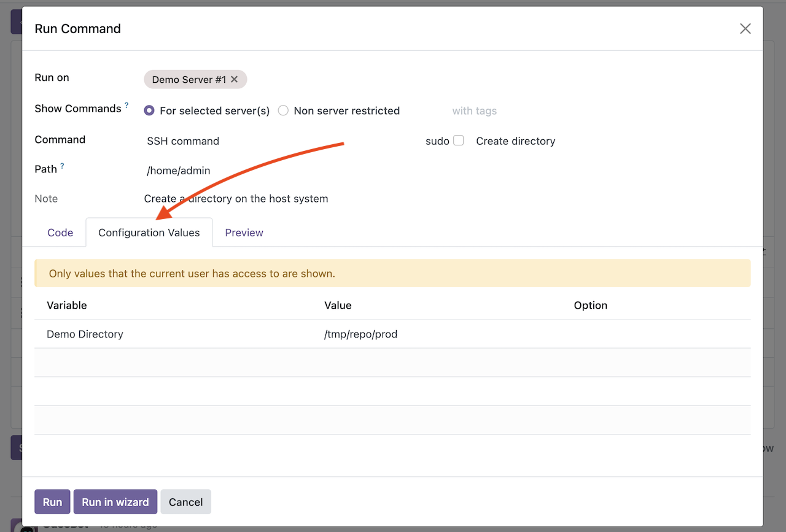Select "For selected server(s)" option
Image resolution: width=786 pixels, height=532 pixels.
tap(149, 110)
